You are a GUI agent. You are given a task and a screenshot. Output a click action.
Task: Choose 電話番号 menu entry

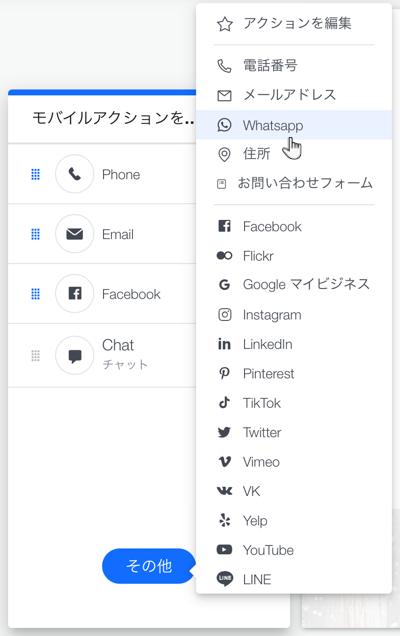click(x=294, y=65)
